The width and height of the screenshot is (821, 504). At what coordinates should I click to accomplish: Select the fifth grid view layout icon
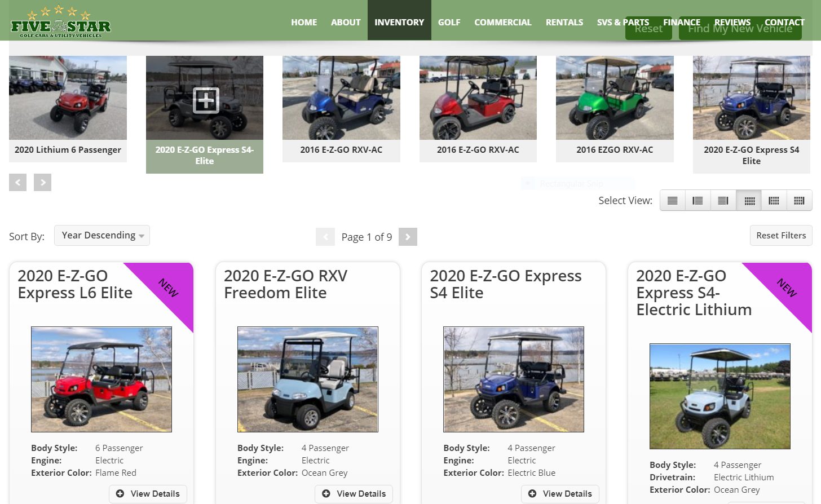coord(774,201)
